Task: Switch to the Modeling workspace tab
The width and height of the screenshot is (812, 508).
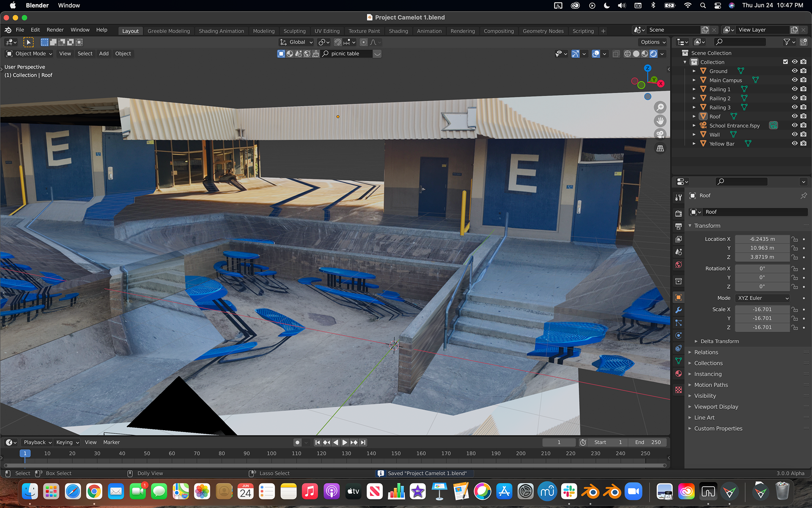Action: (263, 31)
